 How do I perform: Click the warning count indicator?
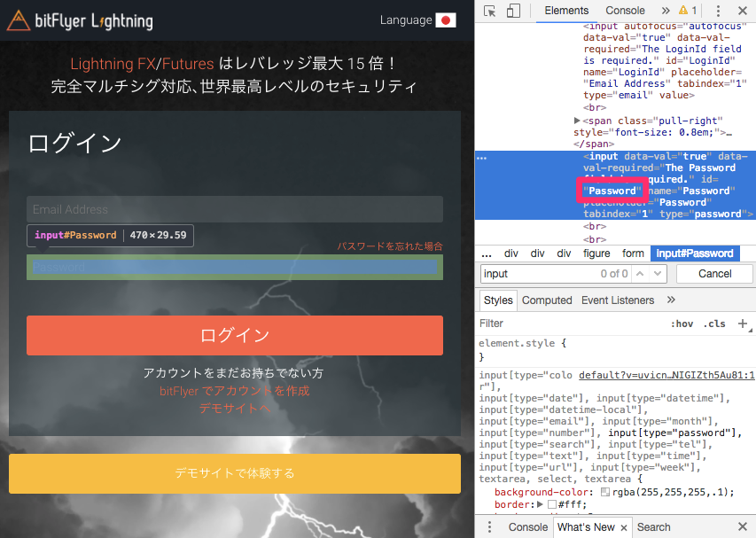pos(688,11)
